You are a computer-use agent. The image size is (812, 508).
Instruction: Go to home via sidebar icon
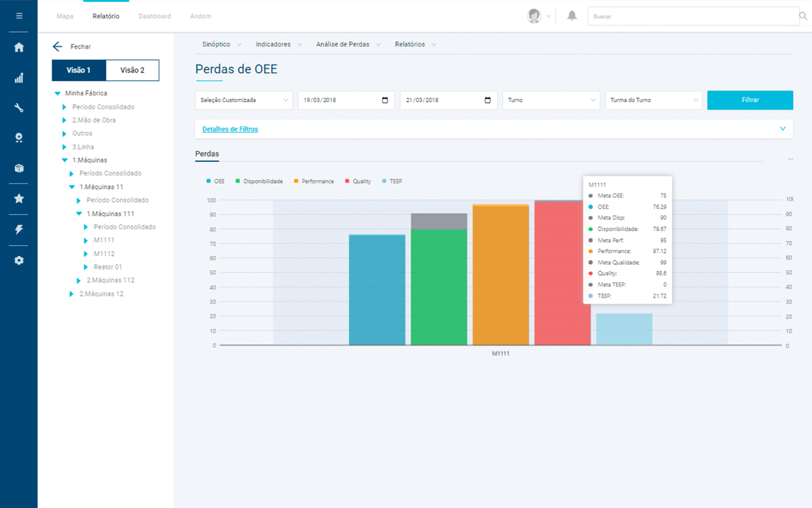(19, 47)
